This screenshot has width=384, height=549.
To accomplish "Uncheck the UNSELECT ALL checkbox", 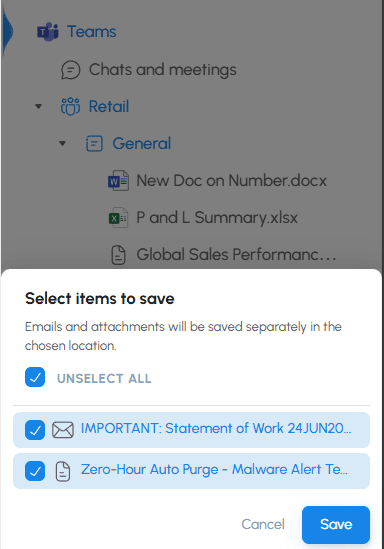I will tap(35, 377).
